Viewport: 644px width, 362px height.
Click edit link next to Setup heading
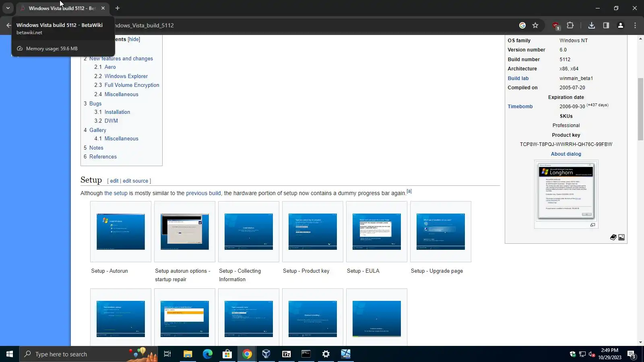114,181
